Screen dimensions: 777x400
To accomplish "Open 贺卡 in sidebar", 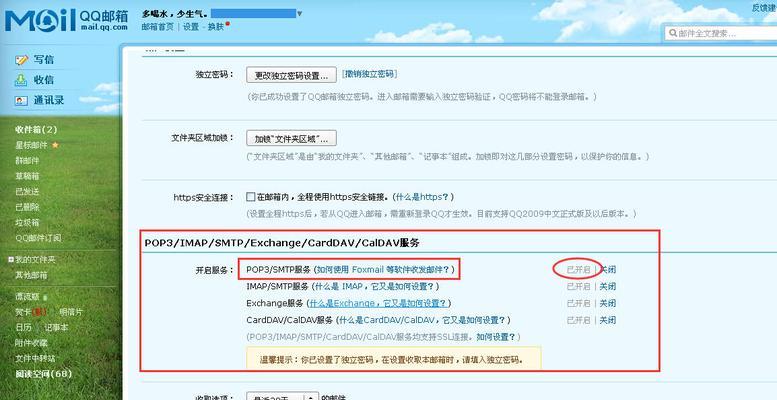I will click(23, 312).
